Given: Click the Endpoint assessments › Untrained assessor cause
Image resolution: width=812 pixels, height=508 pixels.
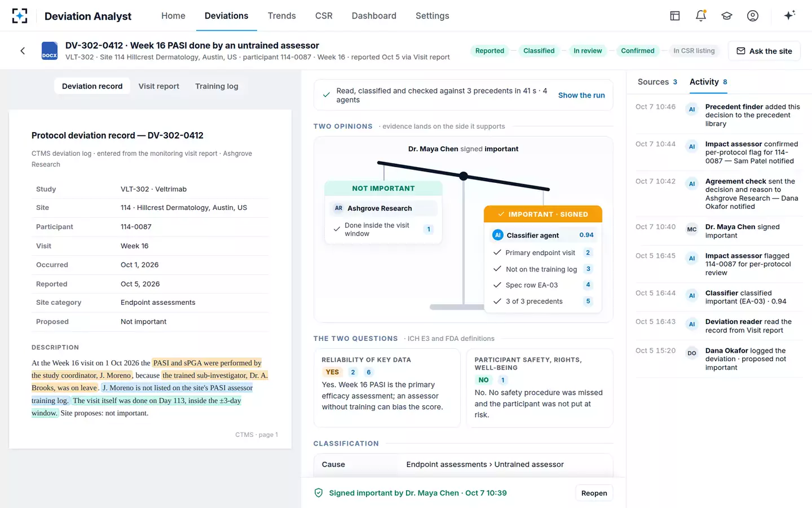Looking at the screenshot, I should click(485, 465).
